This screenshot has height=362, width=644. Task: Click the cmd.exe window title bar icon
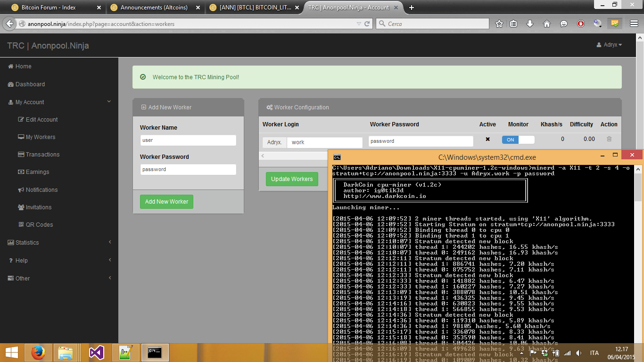click(x=337, y=157)
